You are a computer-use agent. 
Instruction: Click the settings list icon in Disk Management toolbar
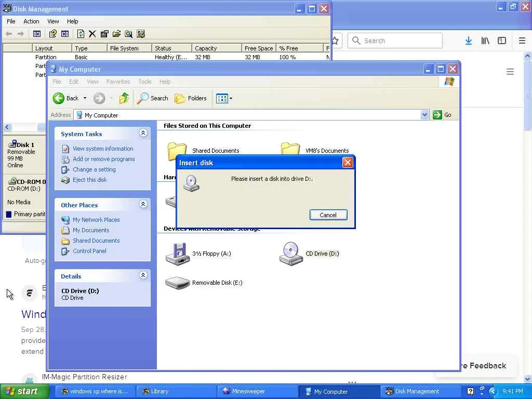pos(141,34)
